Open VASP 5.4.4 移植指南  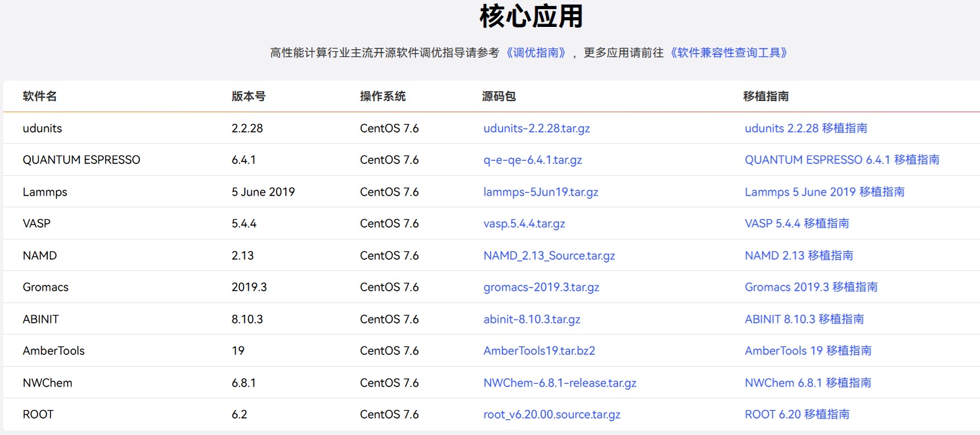click(x=797, y=224)
